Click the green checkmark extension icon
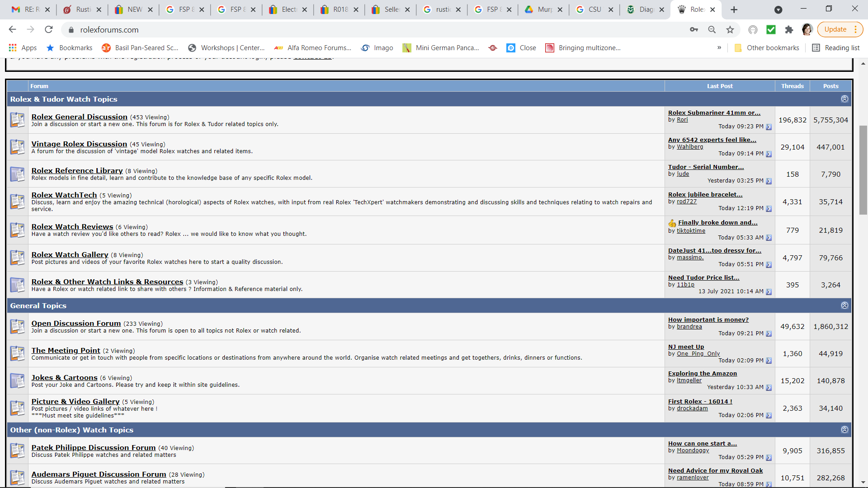The height and width of the screenshot is (488, 868). [771, 29]
